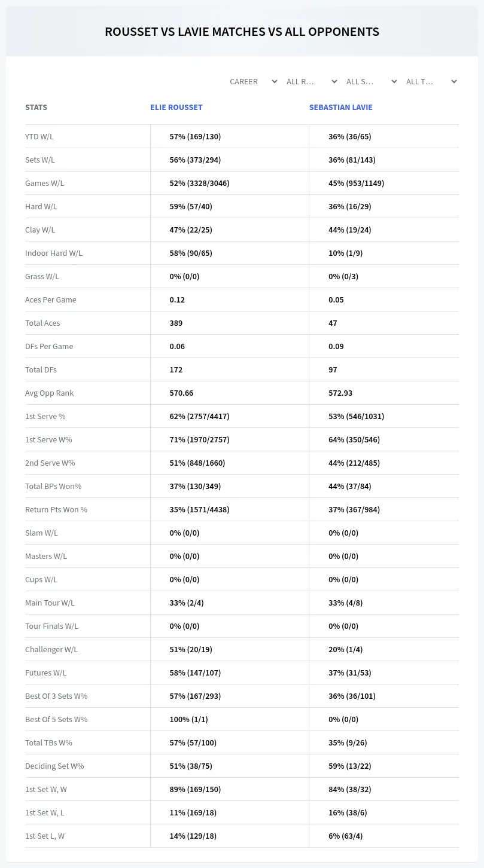484x868 pixels.
Task: Click the Avg Opp Rank row label
Action: click(x=50, y=393)
